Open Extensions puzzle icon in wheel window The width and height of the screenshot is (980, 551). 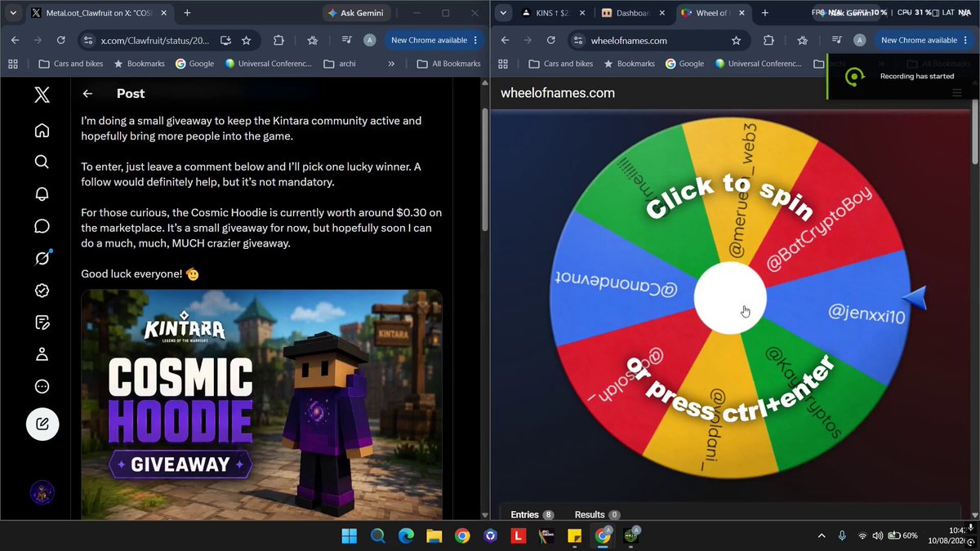(x=768, y=40)
